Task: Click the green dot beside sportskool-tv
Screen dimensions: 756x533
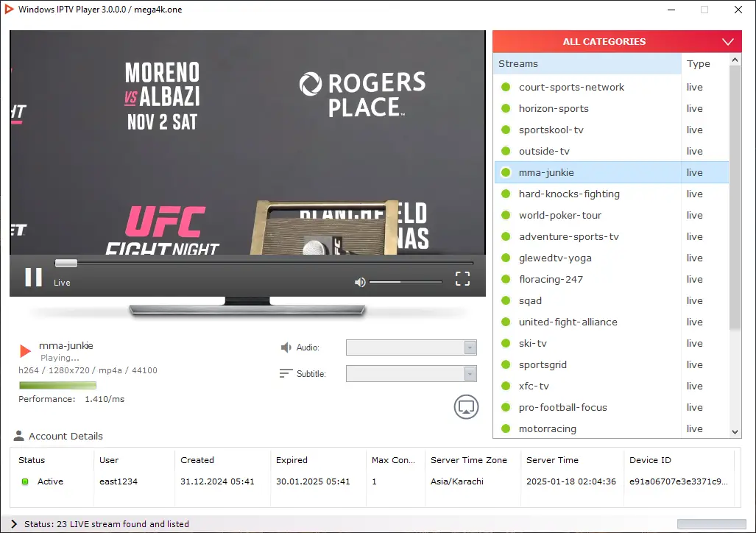Action: [x=506, y=130]
